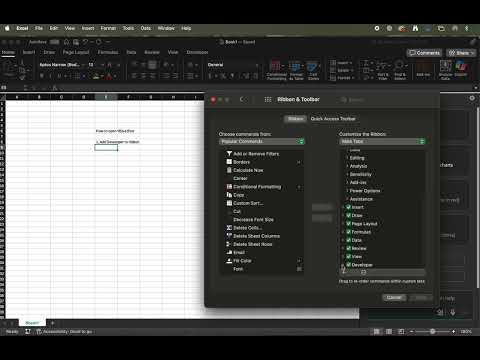Select Assistance item in tabs list
The height and width of the screenshot is (360, 480).
pyautogui.click(x=361, y=199)
